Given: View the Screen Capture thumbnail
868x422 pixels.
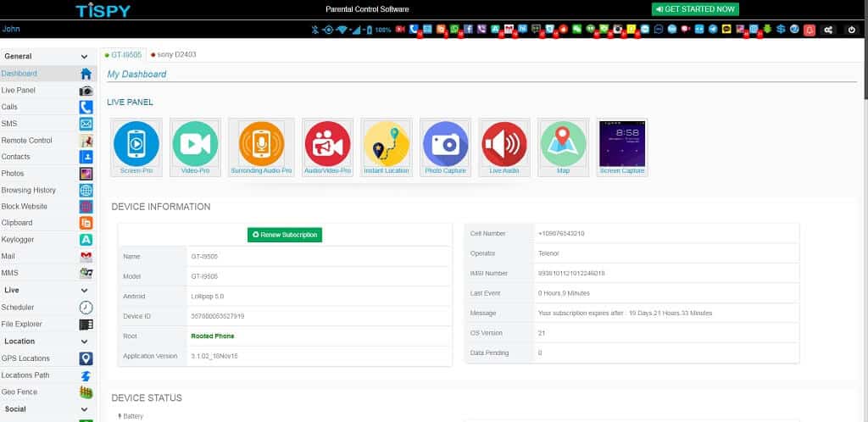Looking at the screenshot, I should [622, 147].
